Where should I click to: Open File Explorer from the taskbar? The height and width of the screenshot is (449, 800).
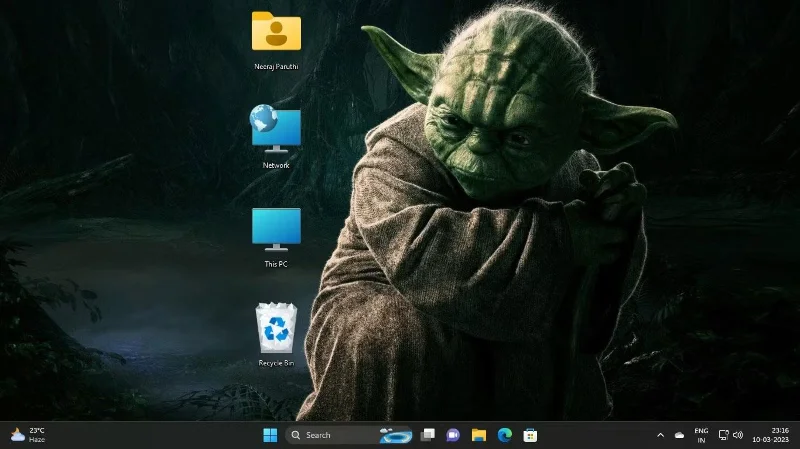coord(479,435)
